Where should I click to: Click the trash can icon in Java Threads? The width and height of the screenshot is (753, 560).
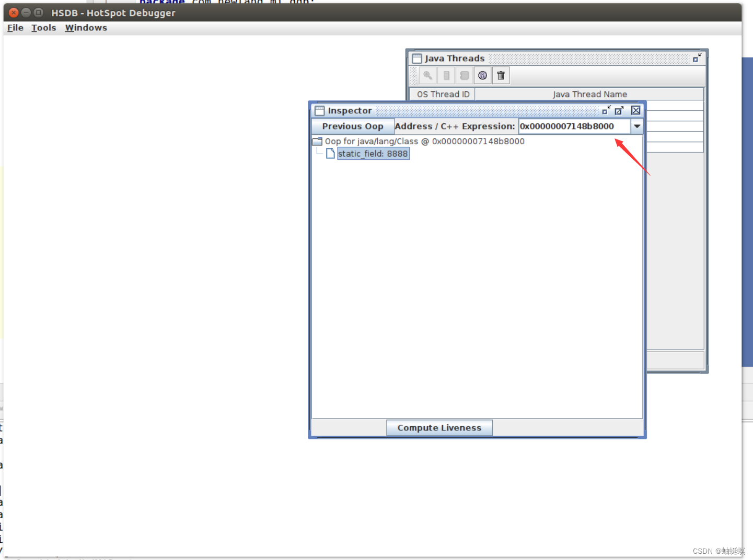pyautogui.click(x=501, y=75)
